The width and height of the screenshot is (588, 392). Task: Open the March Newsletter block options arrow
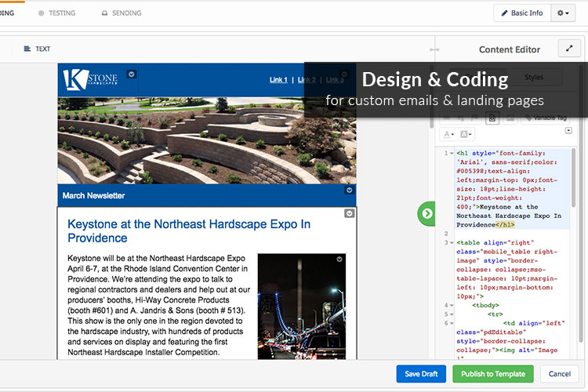pyautogui.click(x=349, y=191)
